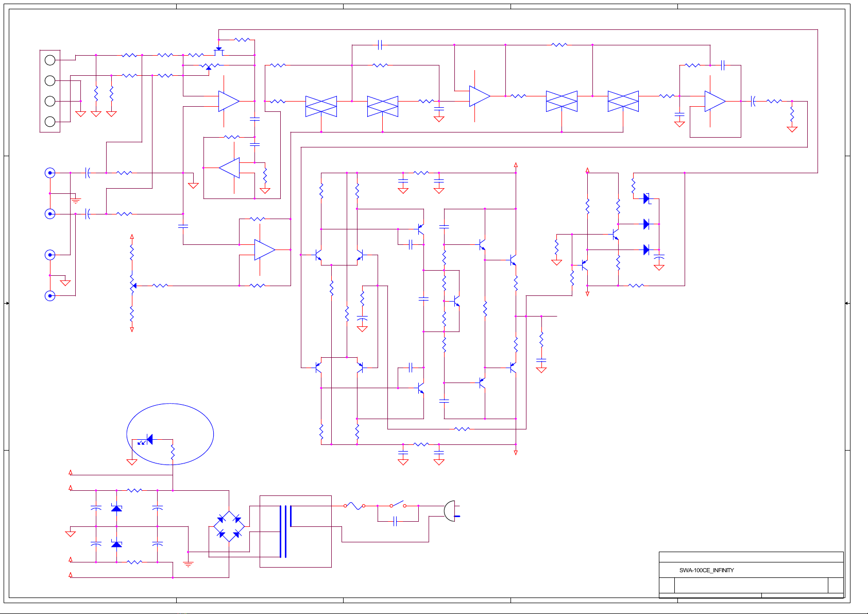Screen dimensions: 868x614
Task: Click the output-stage op-amp at far right
Action: point(715,102)
